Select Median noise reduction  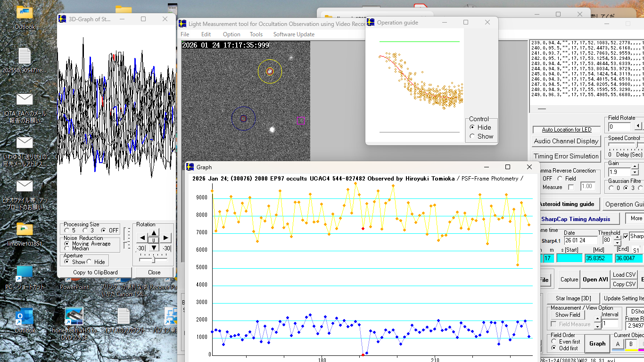[67, 248]
